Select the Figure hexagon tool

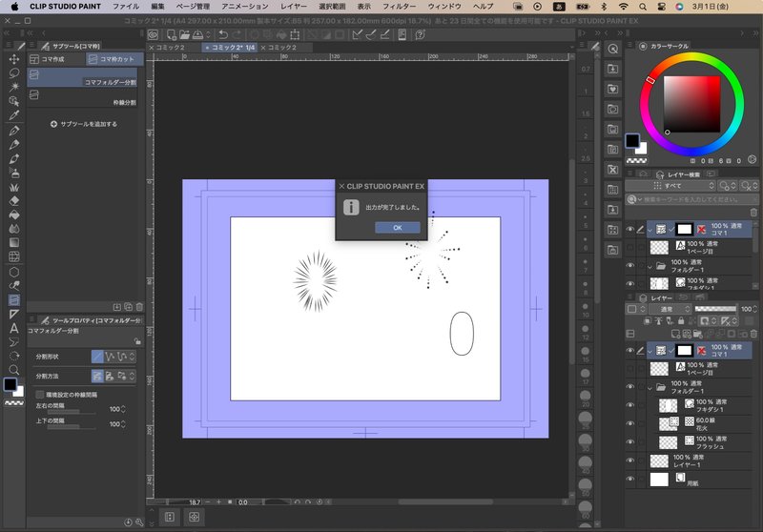[x=14, y=272]
